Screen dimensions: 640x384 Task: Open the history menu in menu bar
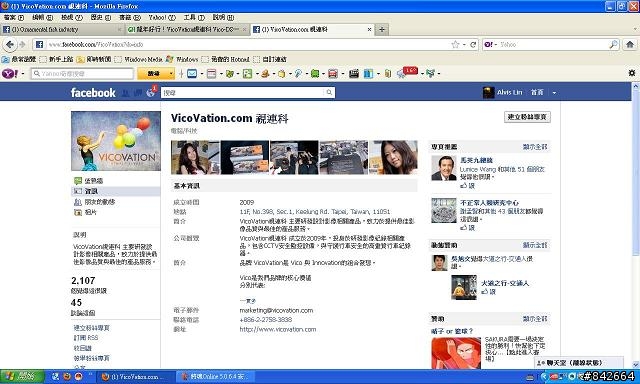point(100,18)
